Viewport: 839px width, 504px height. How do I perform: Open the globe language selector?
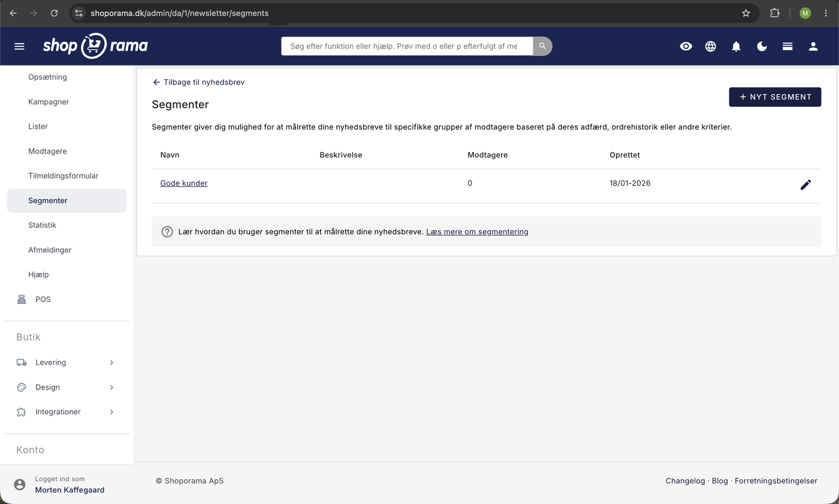coord(711,46)
